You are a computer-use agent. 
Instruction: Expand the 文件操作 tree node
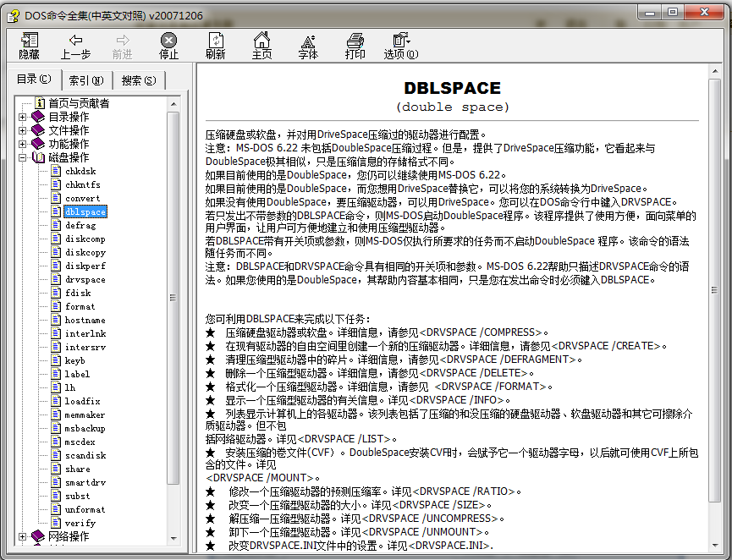[x=22, y=130]
